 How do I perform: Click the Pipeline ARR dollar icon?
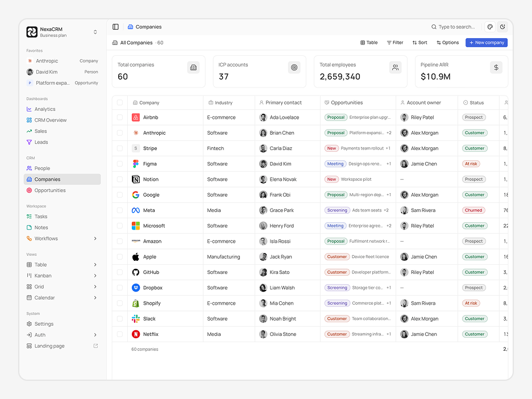point(496,68)
